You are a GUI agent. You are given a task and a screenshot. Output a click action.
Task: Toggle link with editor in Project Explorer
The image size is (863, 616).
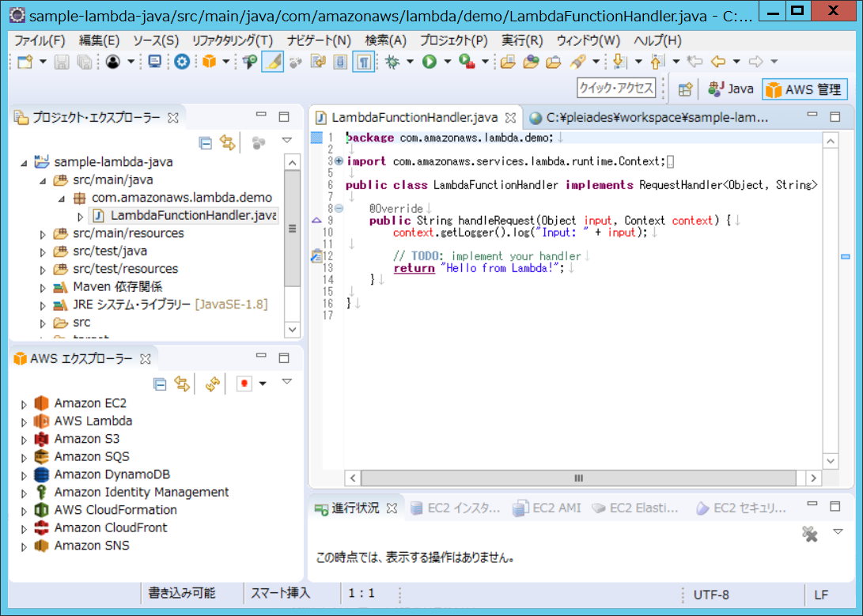pos(228,143)
